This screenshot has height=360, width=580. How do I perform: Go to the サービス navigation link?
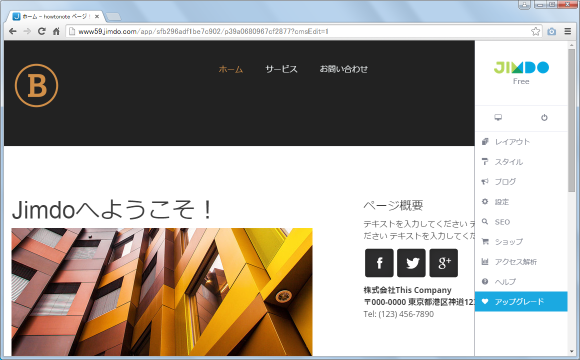pyautogui.click(x=281, y=69)
